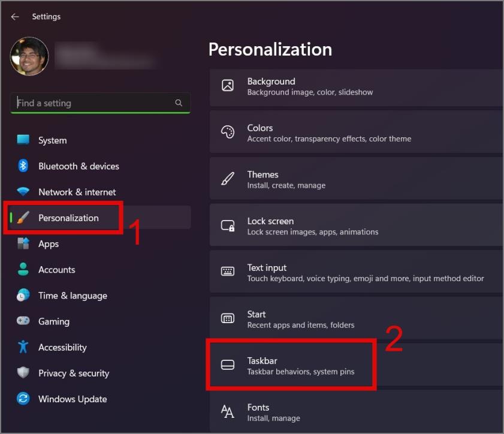Click 'Background image, color, slideshow' description

(310, 92)
